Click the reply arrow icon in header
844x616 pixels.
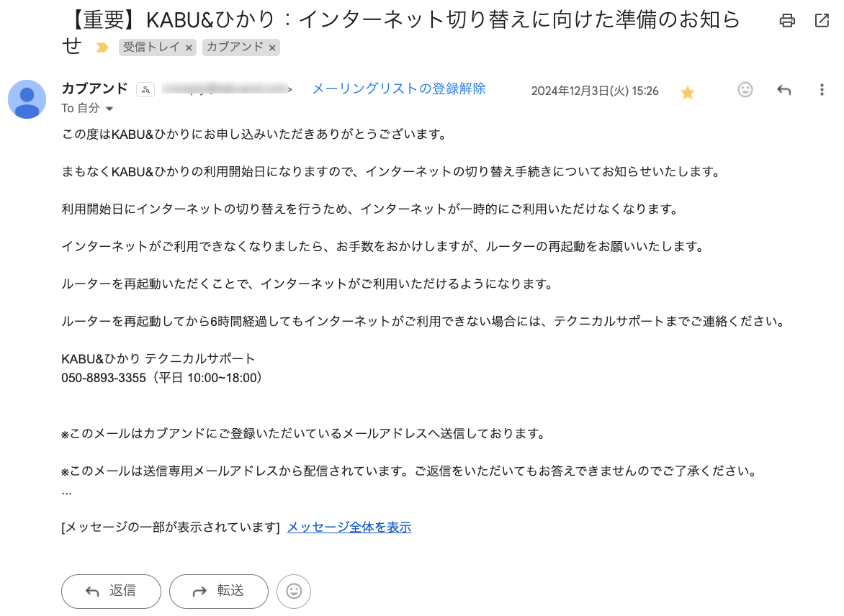[x=784, y=90]
